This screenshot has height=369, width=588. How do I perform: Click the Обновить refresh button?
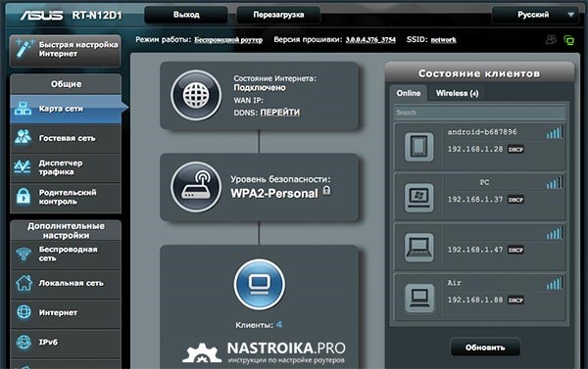point(485,347)
